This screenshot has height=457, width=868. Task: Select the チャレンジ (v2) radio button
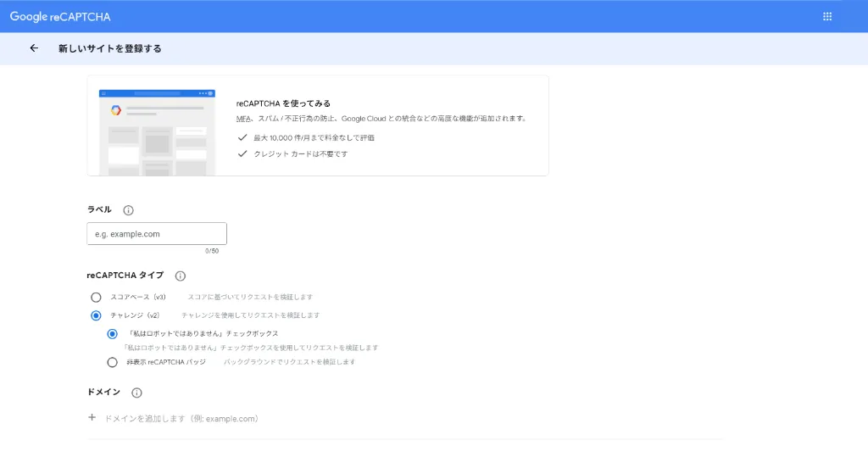coord(96,315)
